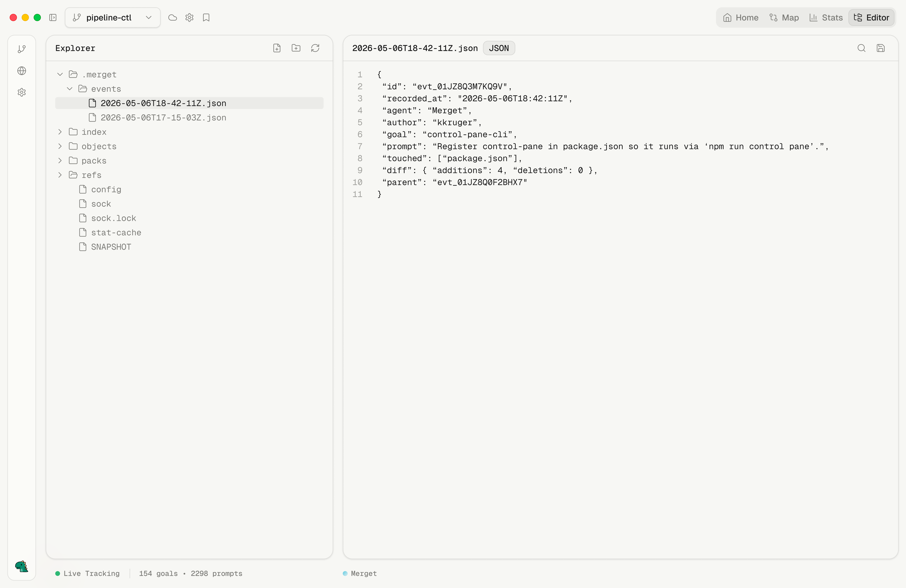This screenshot has width=906, height=588.
Task: Toggle the sidebar panel icon
Action: tap(53, 17)
